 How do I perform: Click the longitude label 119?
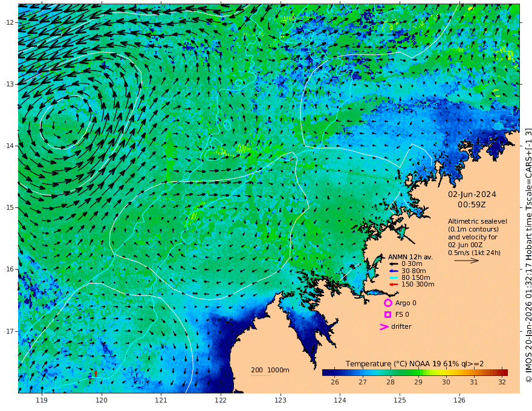[42, 401]
